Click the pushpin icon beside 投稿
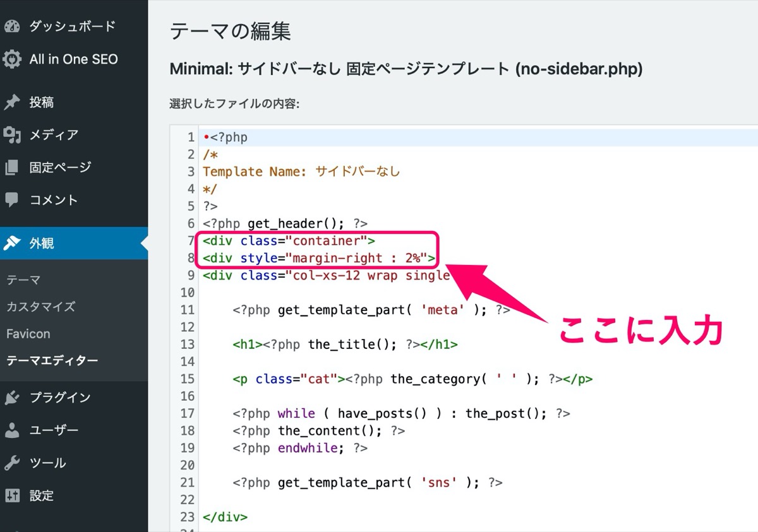Viewport: 758px width, 532px height. (x=11, y=102)
